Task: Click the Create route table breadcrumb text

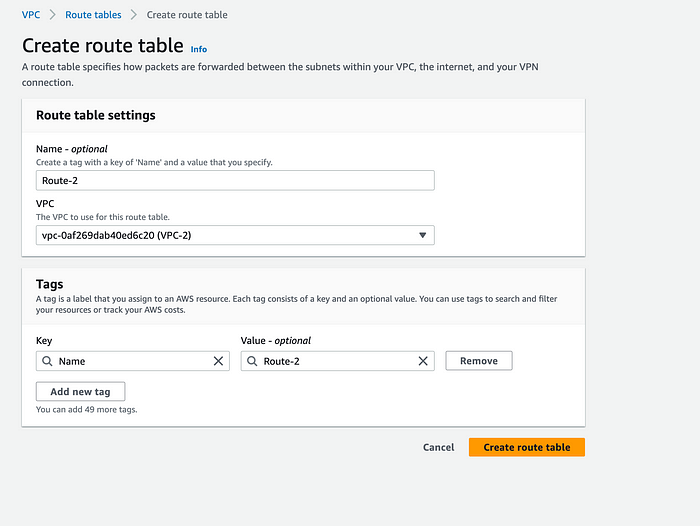Action: click(x=187, y=15)
